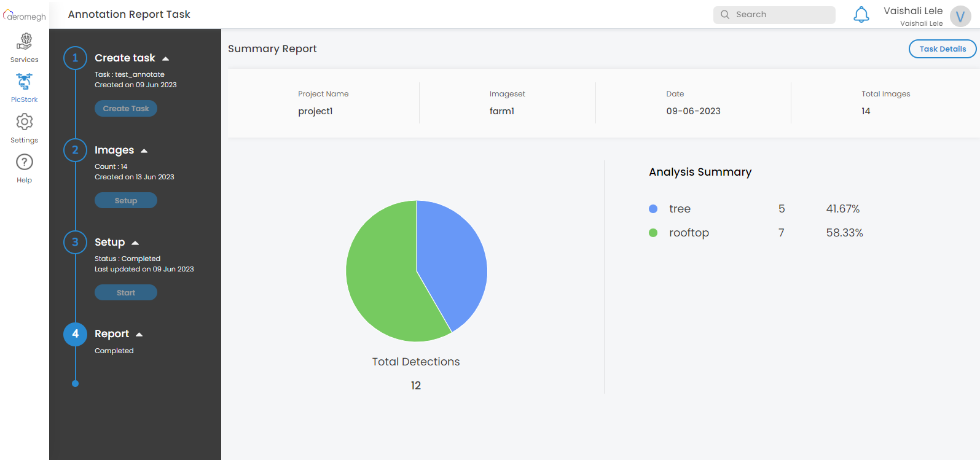
Task: Click the search magnifier icon
Action: click(x=725, y=15)
